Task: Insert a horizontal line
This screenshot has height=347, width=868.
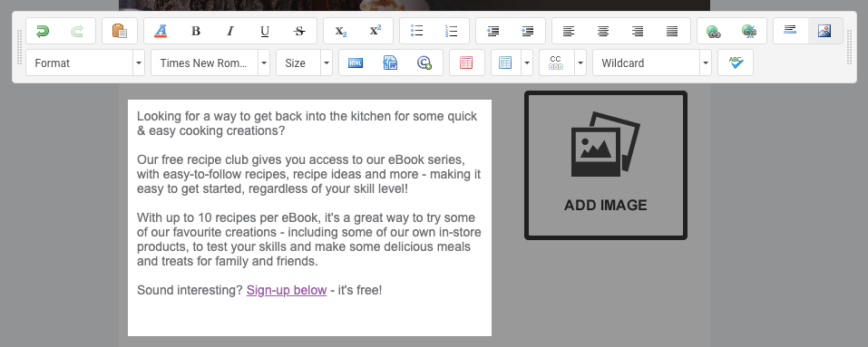Action: [x=791, y=30]
